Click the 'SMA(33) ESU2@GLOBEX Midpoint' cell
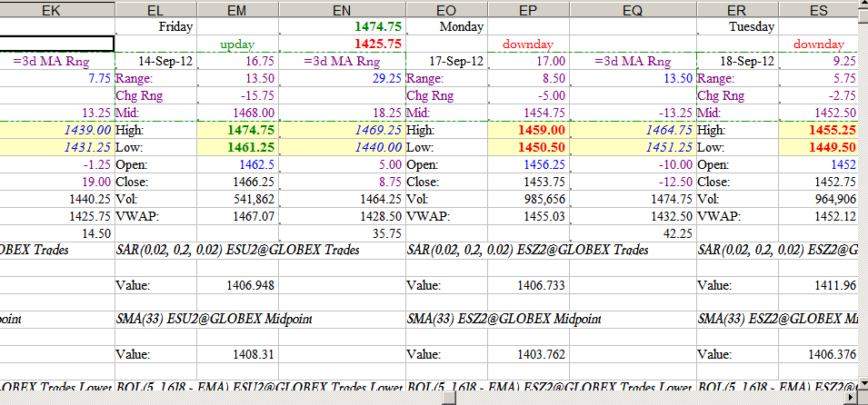The width and height of the screenshot is (868, 405). [x=215, y=320]
